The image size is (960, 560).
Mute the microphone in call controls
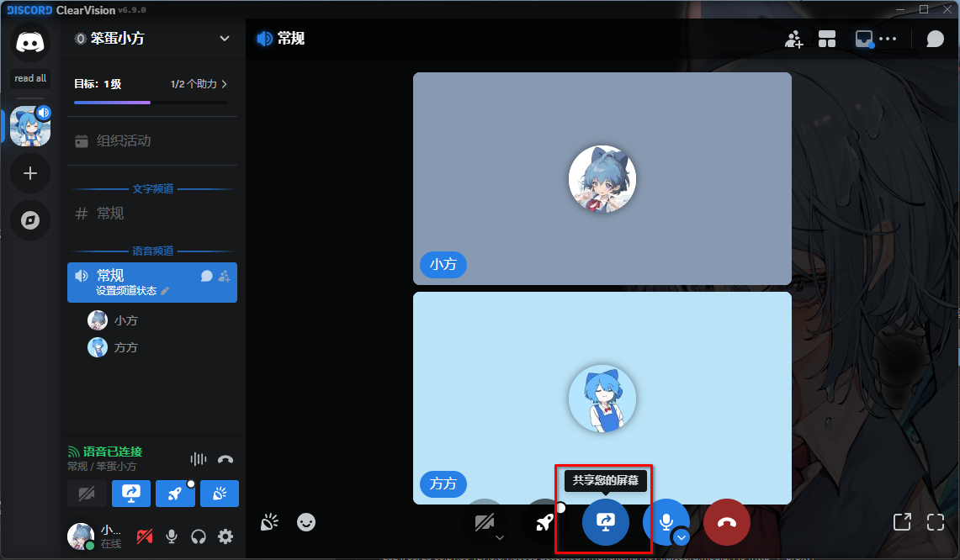(x=665, y=520)
